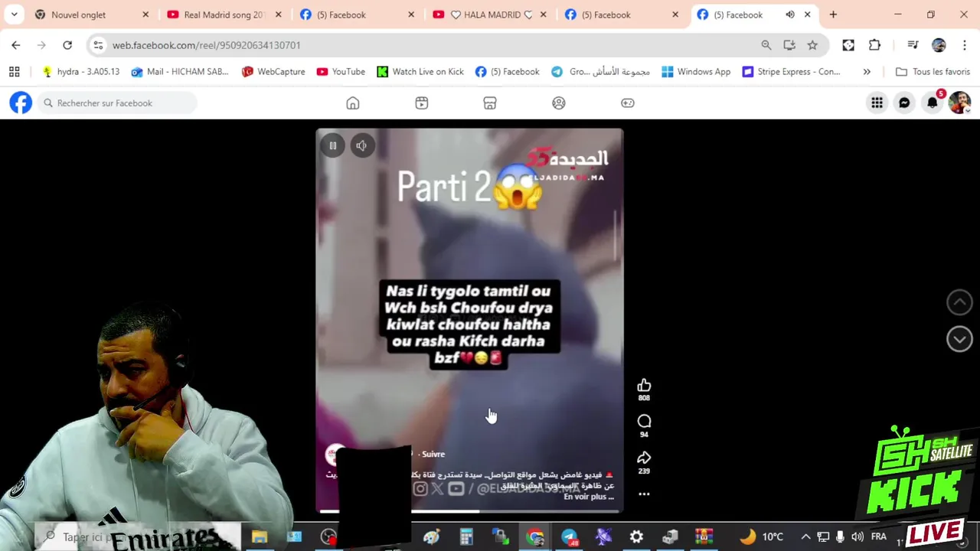This screenshot has width=980, height=551.
Task: Focus the Rechercher sur Facebook search box
Action: 117,103
